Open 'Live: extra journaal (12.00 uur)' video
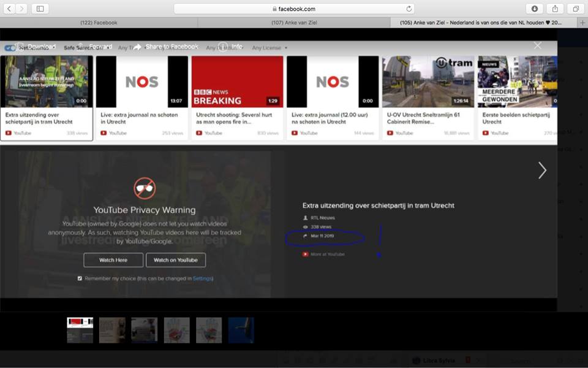The height and width of the screenshot is (368, 588). 333,98
